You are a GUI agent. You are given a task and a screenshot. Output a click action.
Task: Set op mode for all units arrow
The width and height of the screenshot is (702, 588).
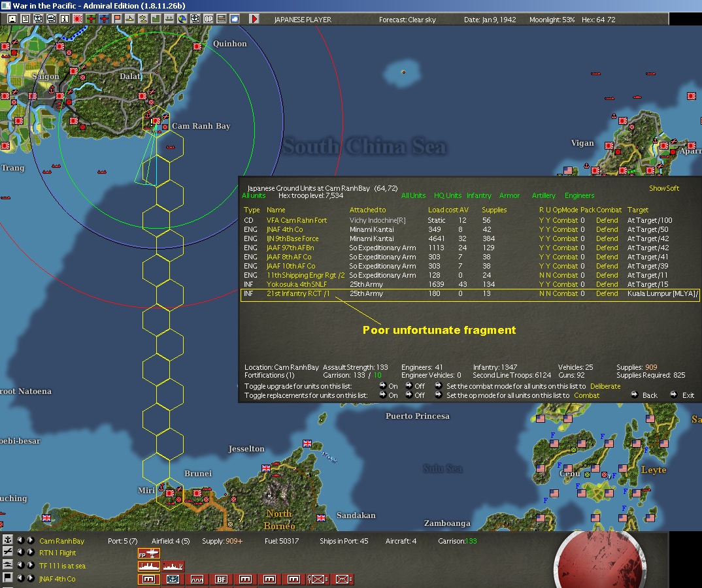point(439,395)
